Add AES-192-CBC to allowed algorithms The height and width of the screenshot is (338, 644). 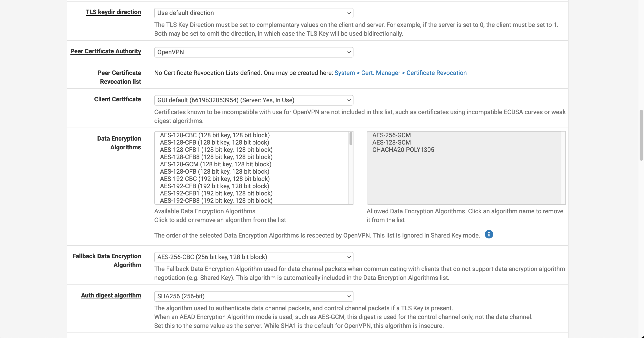215,179
